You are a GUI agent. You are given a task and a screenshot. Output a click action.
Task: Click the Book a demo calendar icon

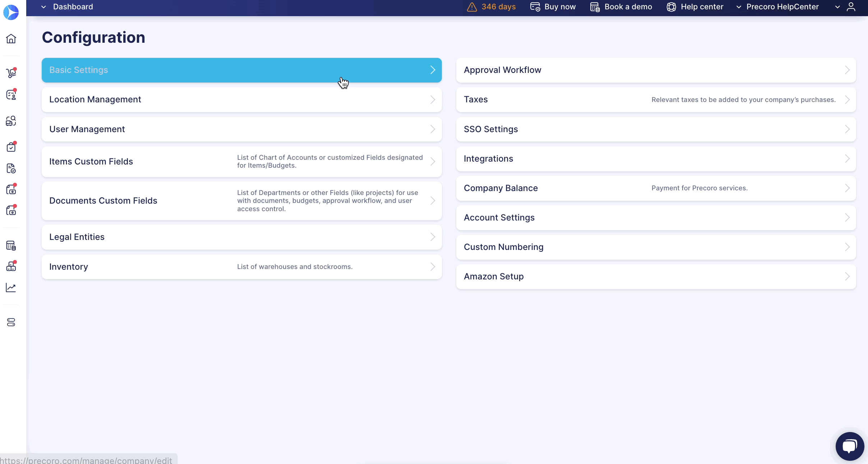point(595,7)
